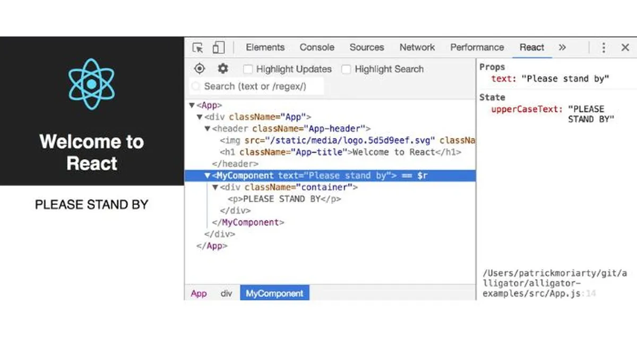This screenshot has height=364, width=637.
Task: Toggle the device toolbar icon
Action: click(x=218, y=48)
